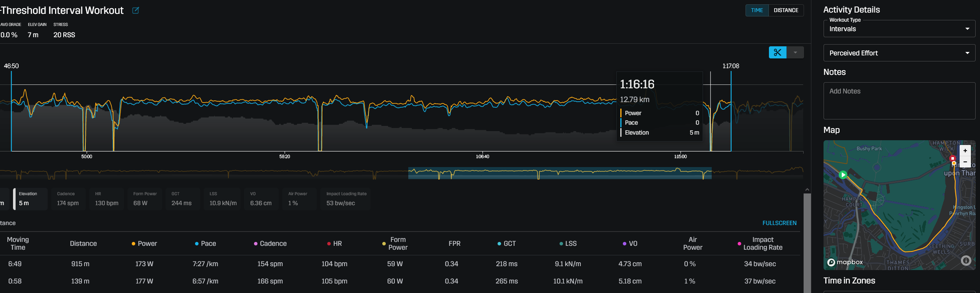Toggle the Cadence metric on chart
The image size is (980, 293).
[x=68, y=199]
